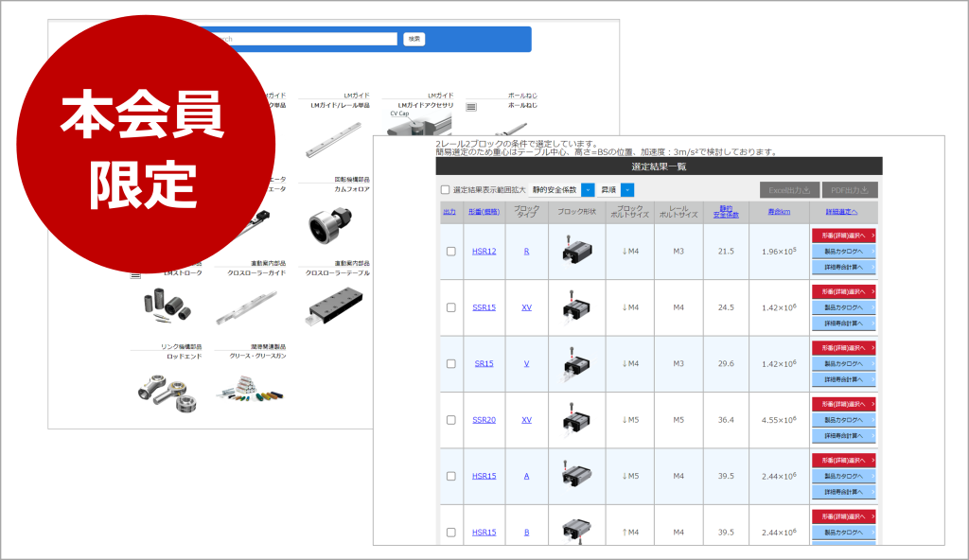
Task: Click block type V link for SR15
Action: (526, 364)
